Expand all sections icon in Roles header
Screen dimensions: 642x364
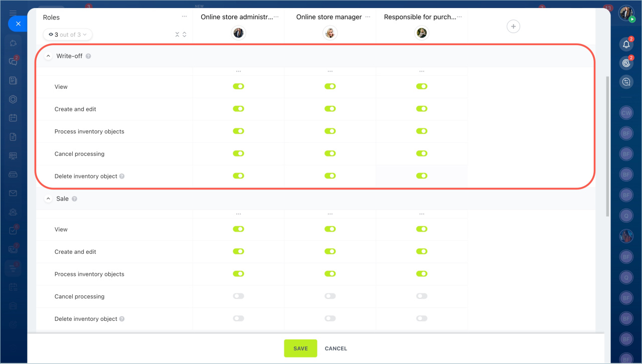click(185, 35)
